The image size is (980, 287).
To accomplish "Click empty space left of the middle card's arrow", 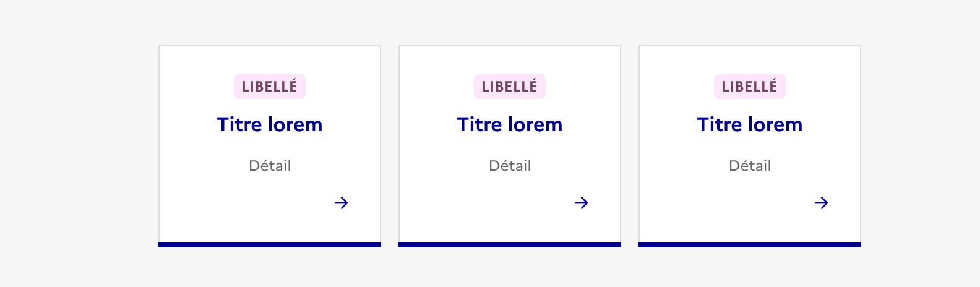I will (488, 204).
